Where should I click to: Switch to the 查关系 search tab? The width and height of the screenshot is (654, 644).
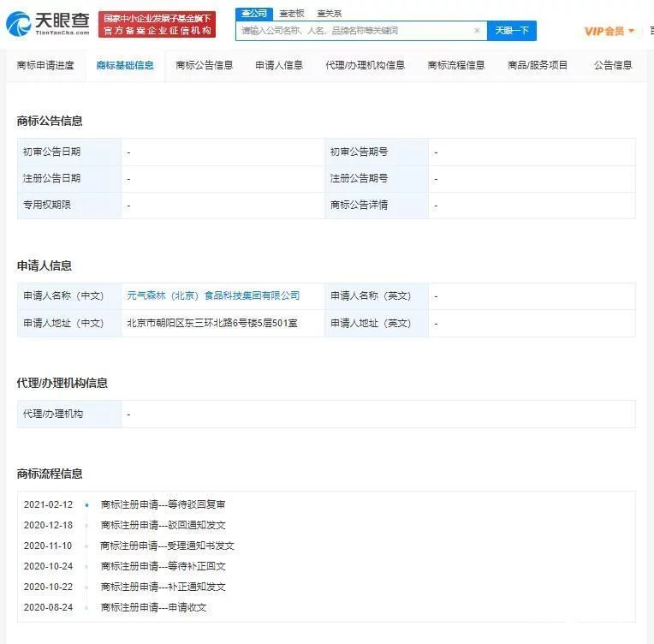tap(330, 14)
